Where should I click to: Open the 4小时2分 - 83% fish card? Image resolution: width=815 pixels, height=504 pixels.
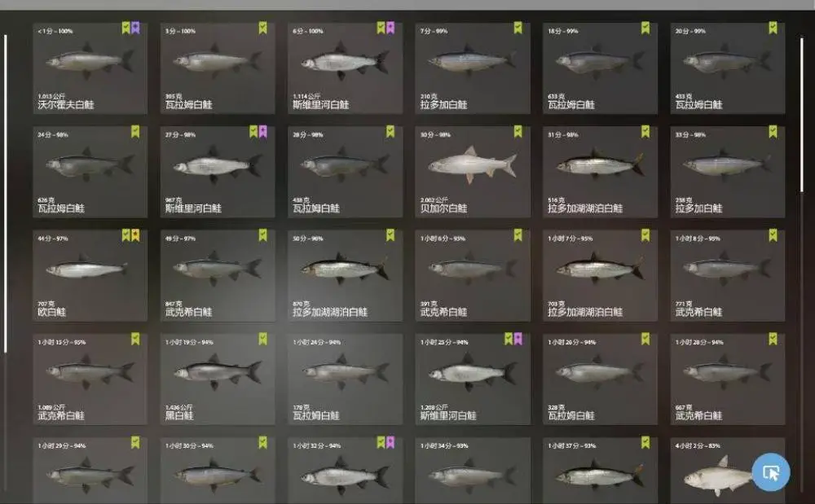point(727,471)
